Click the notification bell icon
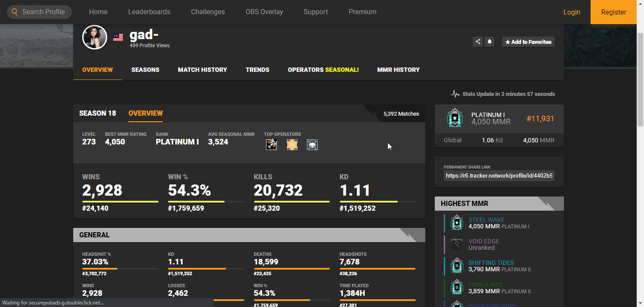Screen dimensions: 644x307 pyautogui.click(x=489, y=42)
